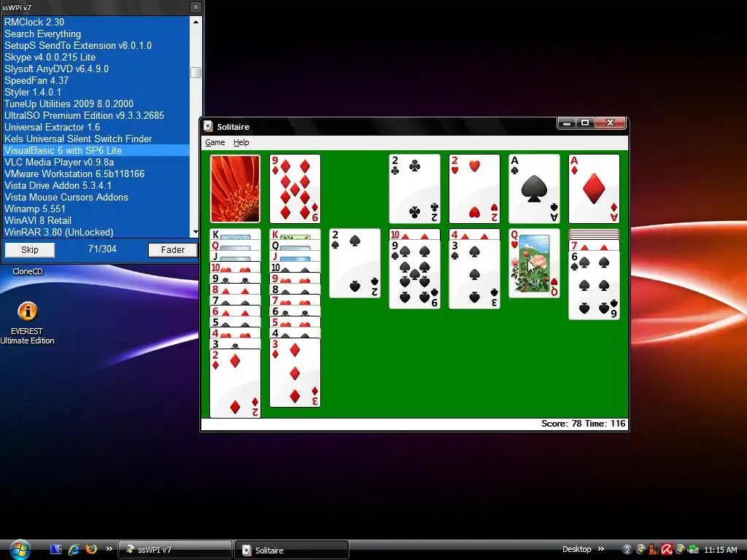Click the red 4 above 3 of spades

click(474, 234)
